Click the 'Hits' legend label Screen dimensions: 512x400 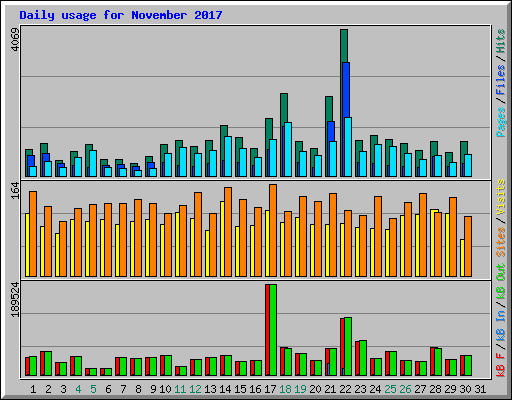pyautogui.click(x=501, y=41)
